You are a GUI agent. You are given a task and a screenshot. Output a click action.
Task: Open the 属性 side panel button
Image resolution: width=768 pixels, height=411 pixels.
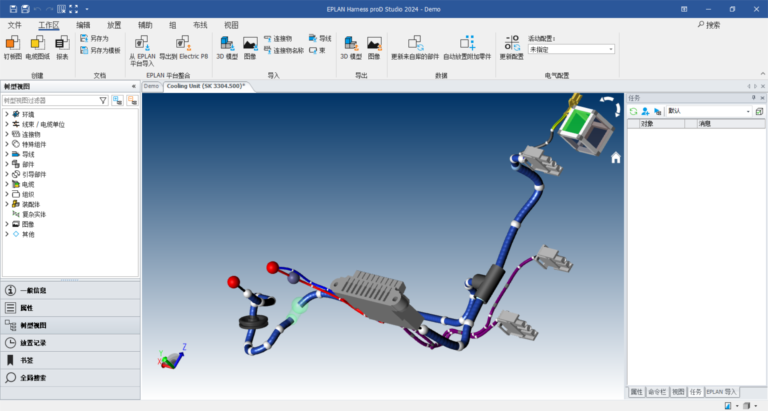pyautogui.click(x=71, y=308)
